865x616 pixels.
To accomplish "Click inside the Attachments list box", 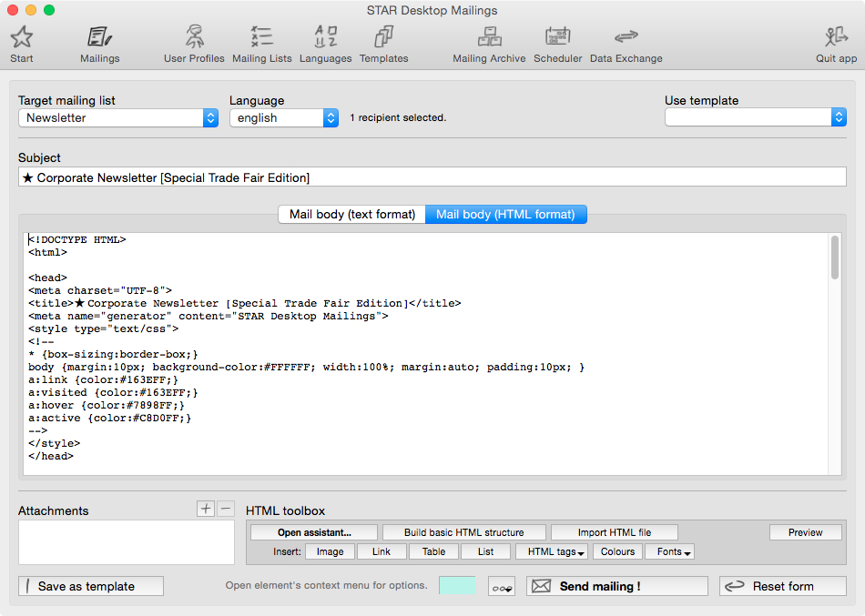I will click(x=127, y=542).
